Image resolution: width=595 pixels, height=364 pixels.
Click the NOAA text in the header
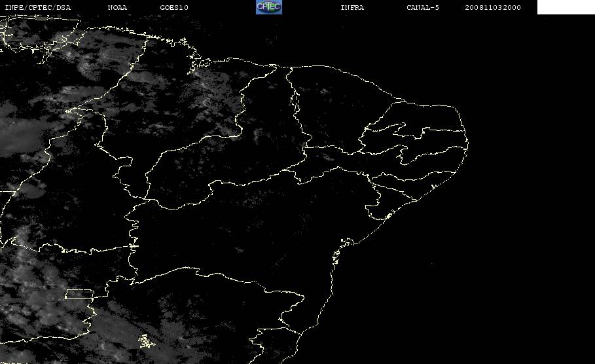117,8
